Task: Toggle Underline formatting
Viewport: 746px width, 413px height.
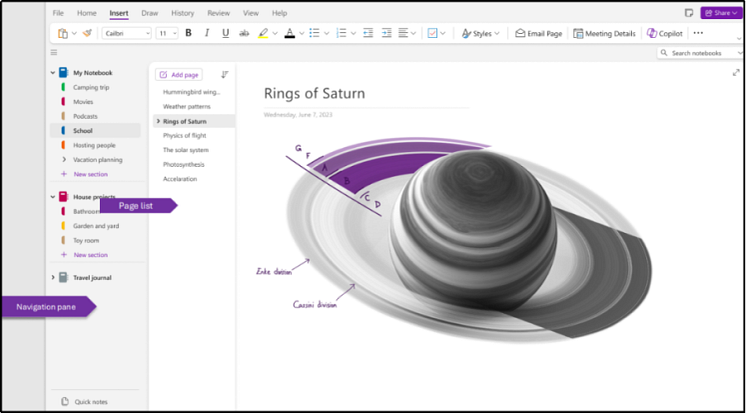Action: pos(226,33)
